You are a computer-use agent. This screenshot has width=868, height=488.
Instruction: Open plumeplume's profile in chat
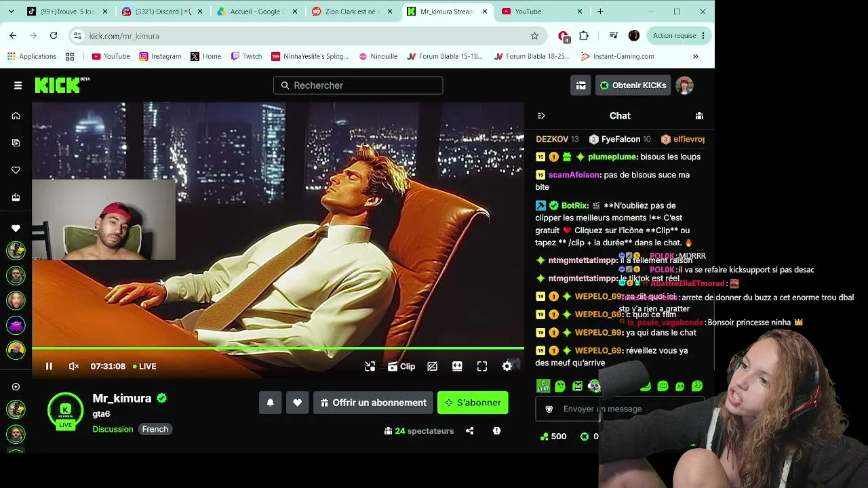(613, 157)
